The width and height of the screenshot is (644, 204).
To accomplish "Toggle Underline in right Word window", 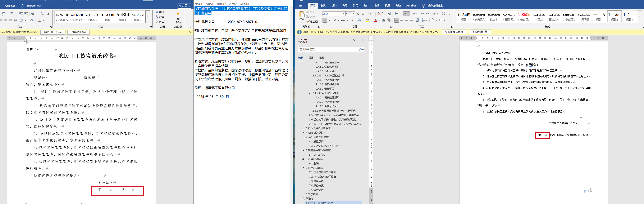I will tap(335, 20).
